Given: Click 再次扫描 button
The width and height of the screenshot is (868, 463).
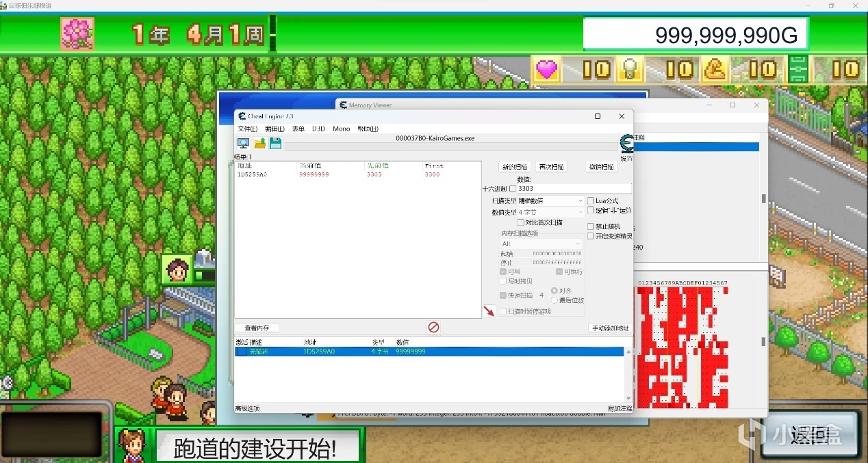Looking at the screenshot, I should click(x=551, y=167).
